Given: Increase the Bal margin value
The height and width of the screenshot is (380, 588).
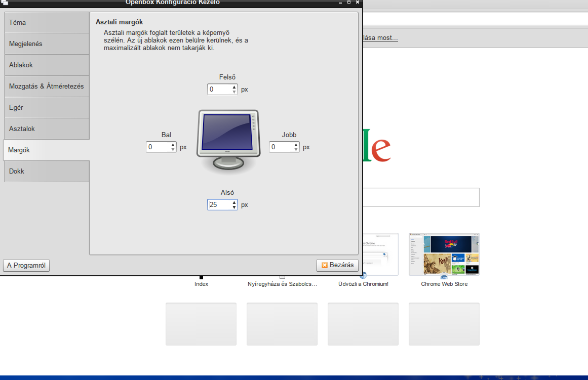Looking at the screenshot, I should click(x=173, y=145).
